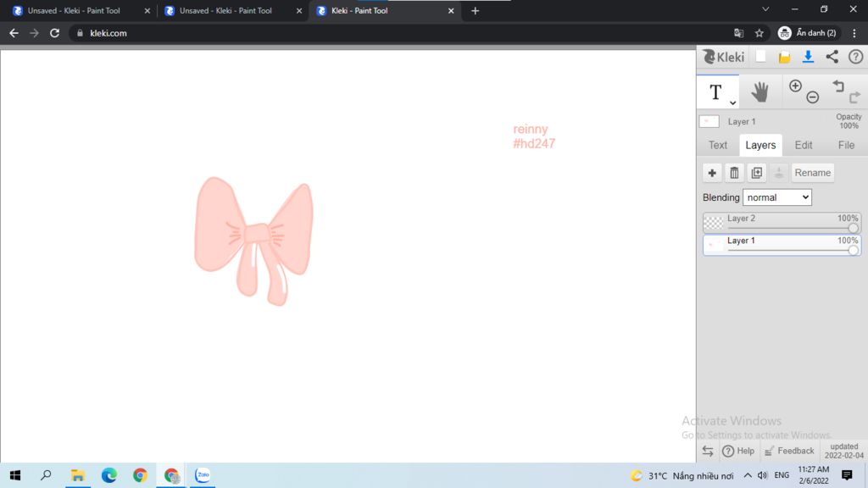Click the current layer preview thumbnail

pos(709,121)
